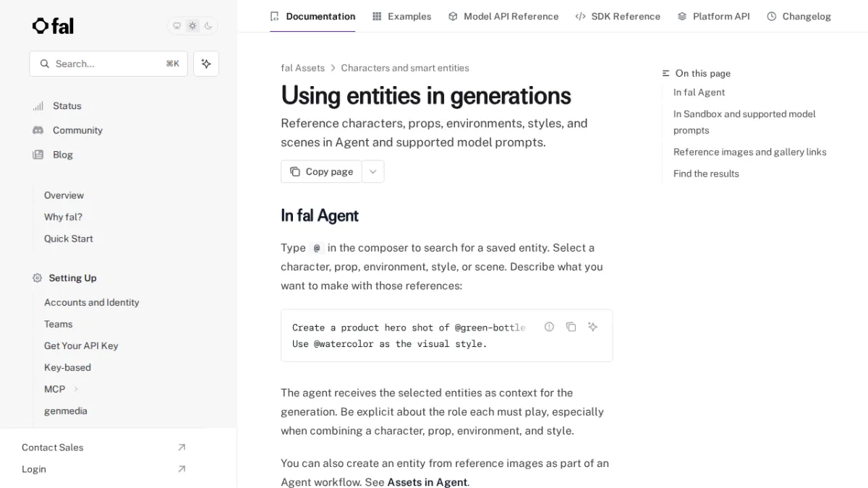
Task: Jump to Find the results section
Action: (706, 174)
